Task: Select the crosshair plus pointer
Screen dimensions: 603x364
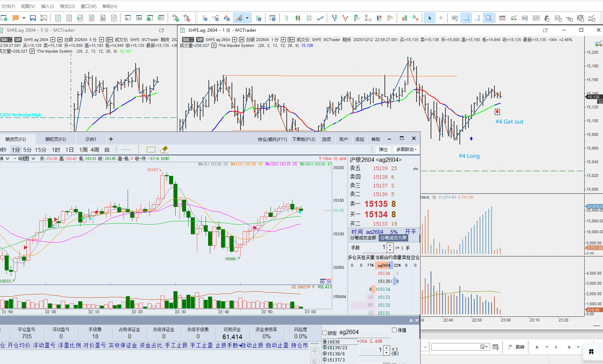Action: [441, 18]
